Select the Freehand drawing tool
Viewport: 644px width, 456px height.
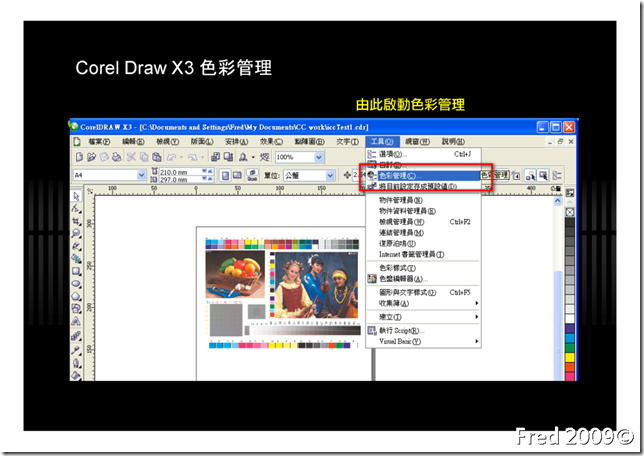[76, 246]
